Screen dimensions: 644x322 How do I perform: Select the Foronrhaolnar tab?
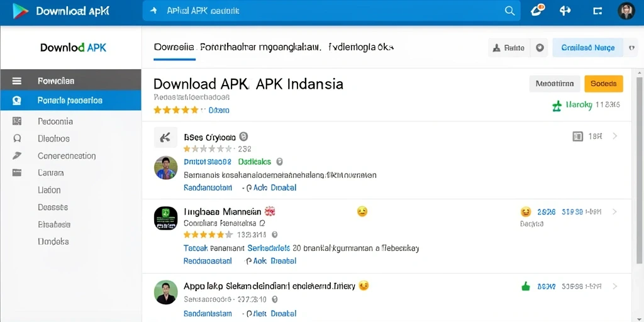pyautogui.click(x=261, y=47)
